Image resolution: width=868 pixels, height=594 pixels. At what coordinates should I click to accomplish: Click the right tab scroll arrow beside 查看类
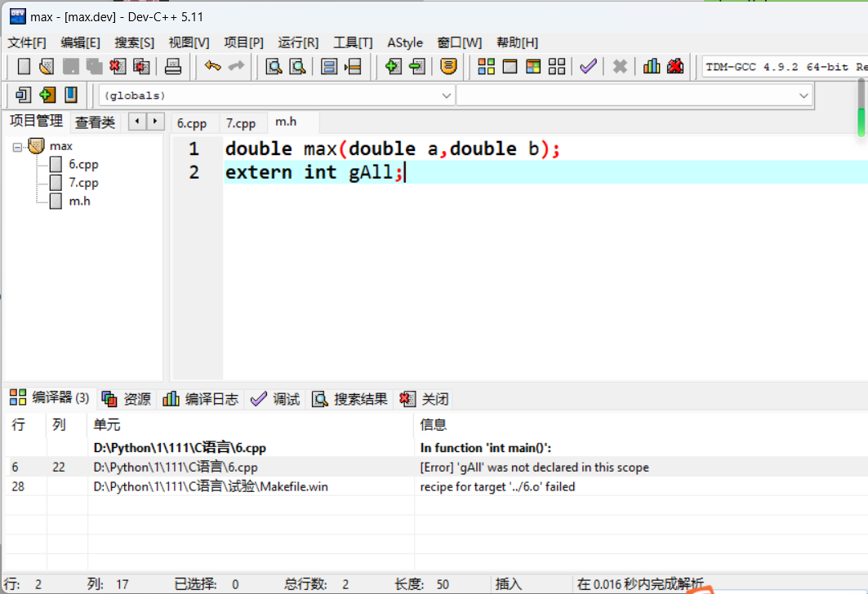[x=154, y=122]
